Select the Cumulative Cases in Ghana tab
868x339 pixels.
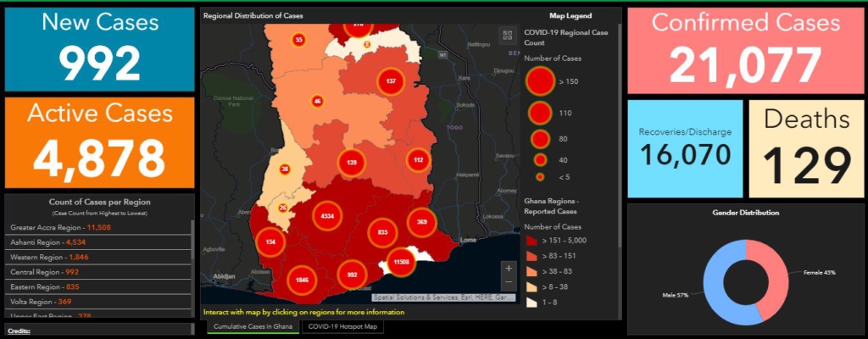pyautogui.click(x=253, y=326)
